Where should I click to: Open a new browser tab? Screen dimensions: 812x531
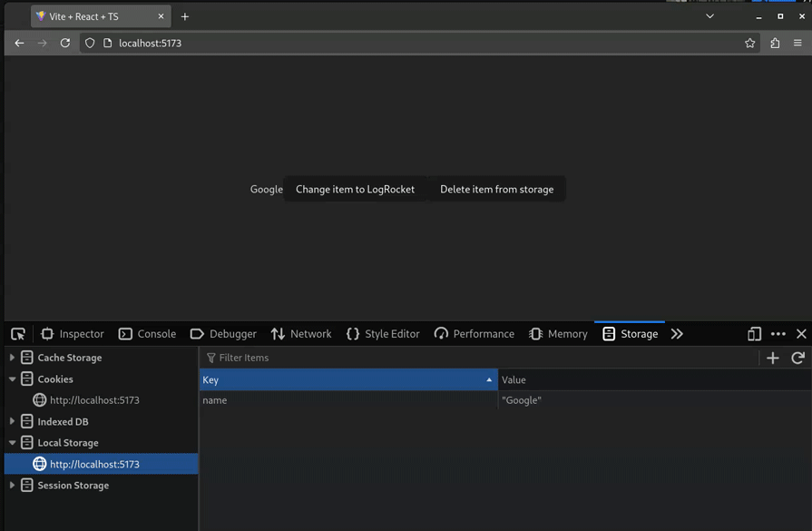pyautogui.click(x=185, y=16)
